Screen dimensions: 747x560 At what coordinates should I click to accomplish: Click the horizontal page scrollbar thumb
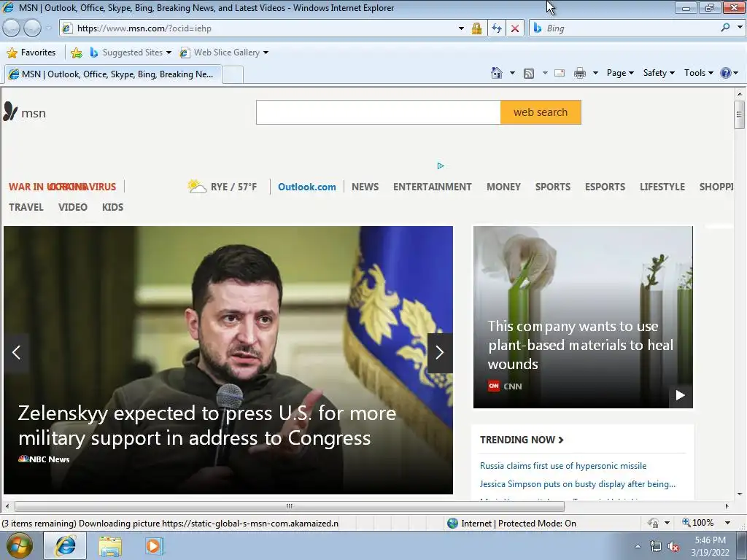pyautogui.click(x=289, y=506)
